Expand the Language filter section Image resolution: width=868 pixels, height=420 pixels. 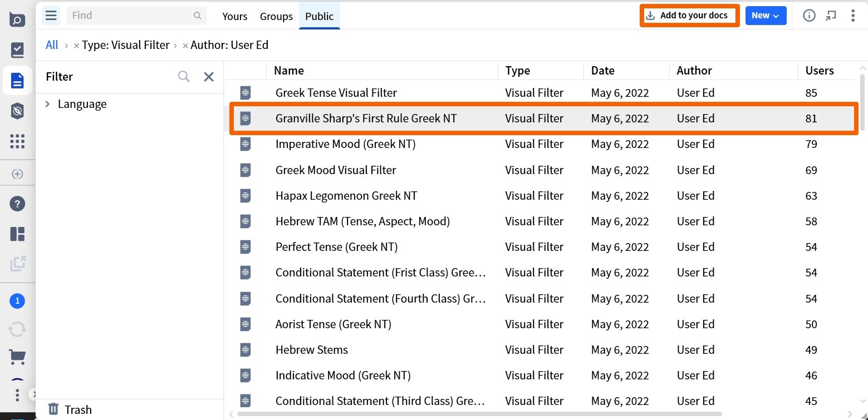[47, 104]
